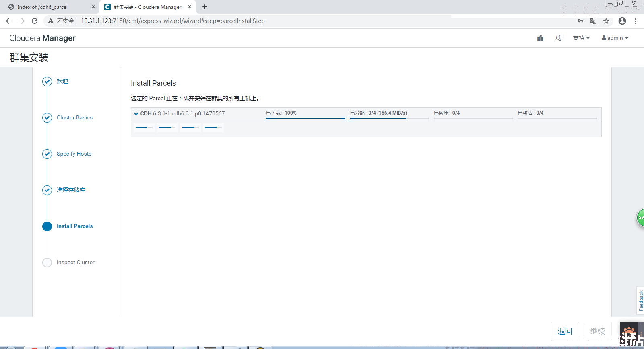Go to the Specify Hosts step
This screenshot has height=349, width=644.
(x=74, y=154)
